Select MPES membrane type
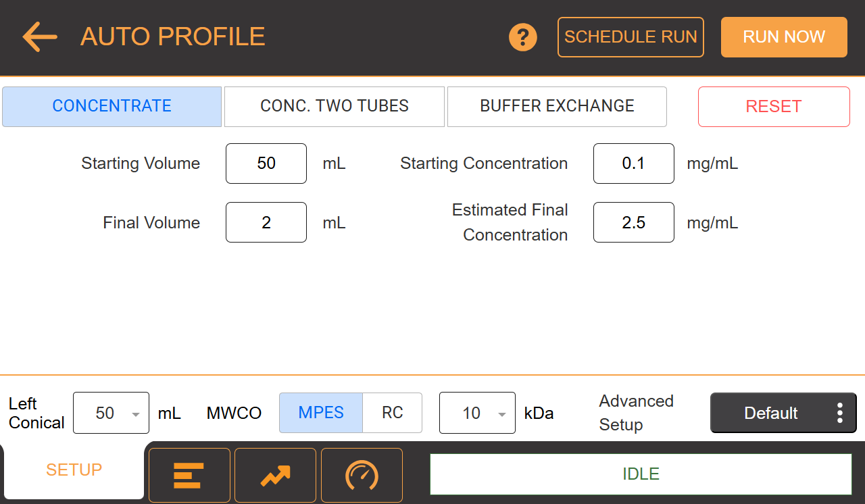This screenshot has height=504, width=865. click(x=321, y=413)
